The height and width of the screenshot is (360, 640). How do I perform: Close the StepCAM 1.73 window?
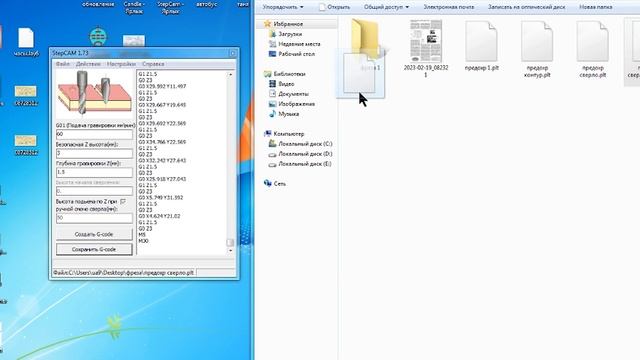tap(233, 53)
